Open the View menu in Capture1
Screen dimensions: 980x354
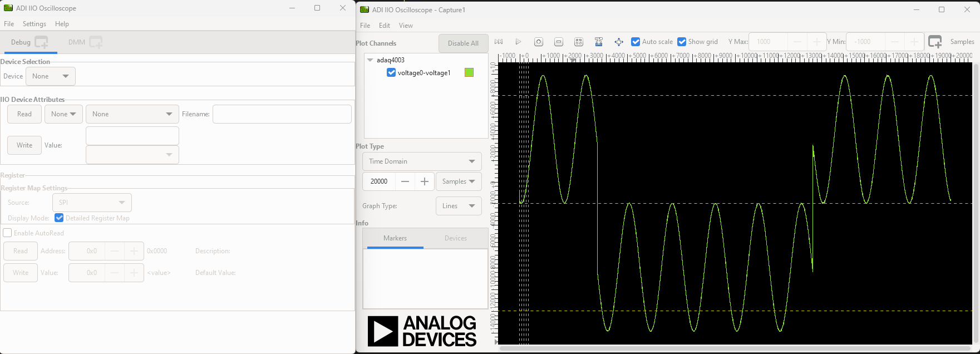(x=406, y=26)
